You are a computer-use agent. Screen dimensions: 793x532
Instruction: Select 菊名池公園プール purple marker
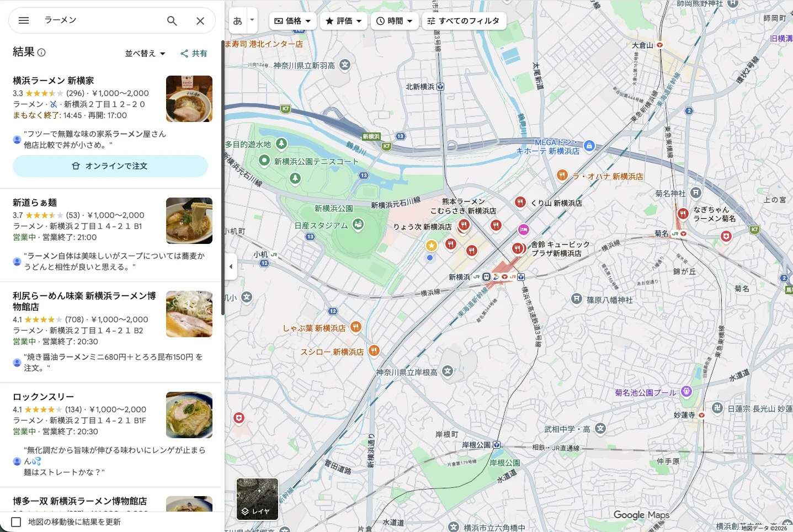686,392
